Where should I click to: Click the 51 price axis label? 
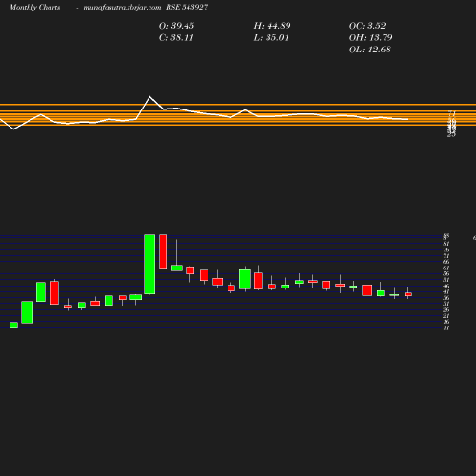[446, 280]
